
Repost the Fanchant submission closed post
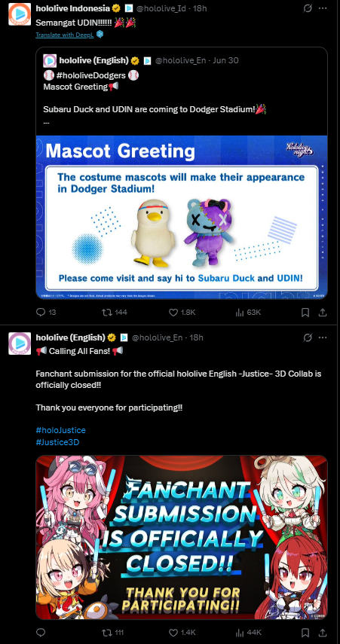coord(112,632)
